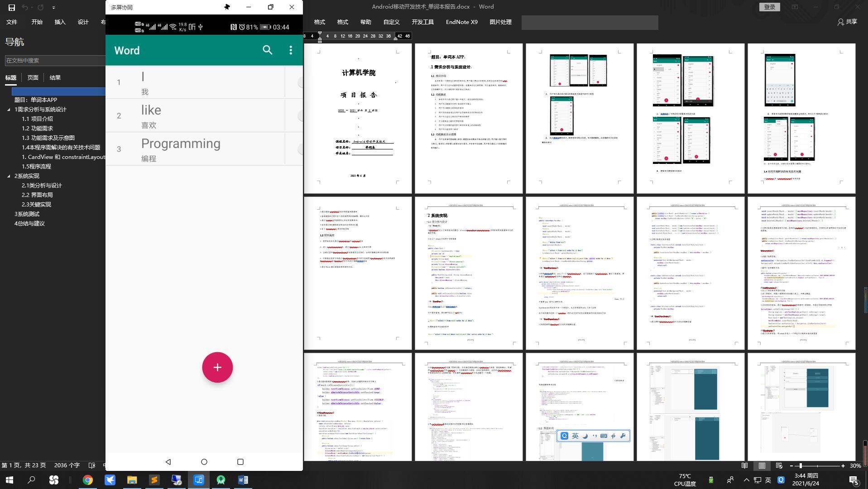868x489 pixels.
Task: Go to heading 4总结与建议
Action: click(29, 223)
